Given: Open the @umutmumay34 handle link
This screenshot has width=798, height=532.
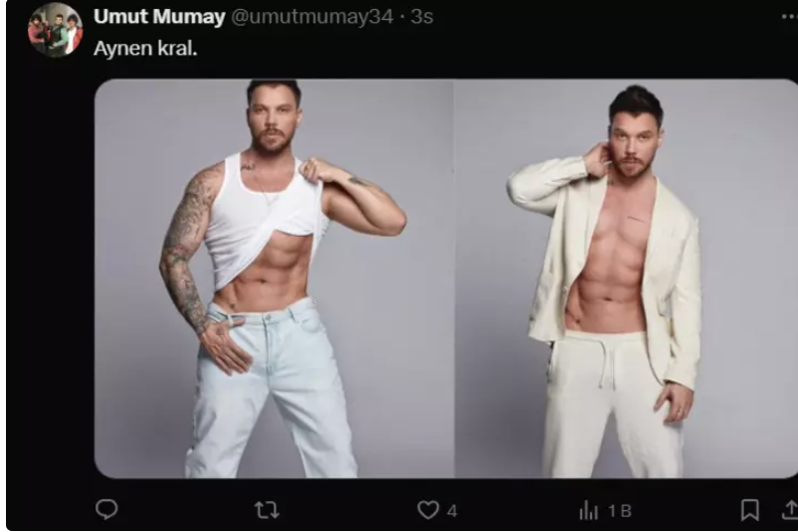Looking at the screenshot, I should pos(312,17).
